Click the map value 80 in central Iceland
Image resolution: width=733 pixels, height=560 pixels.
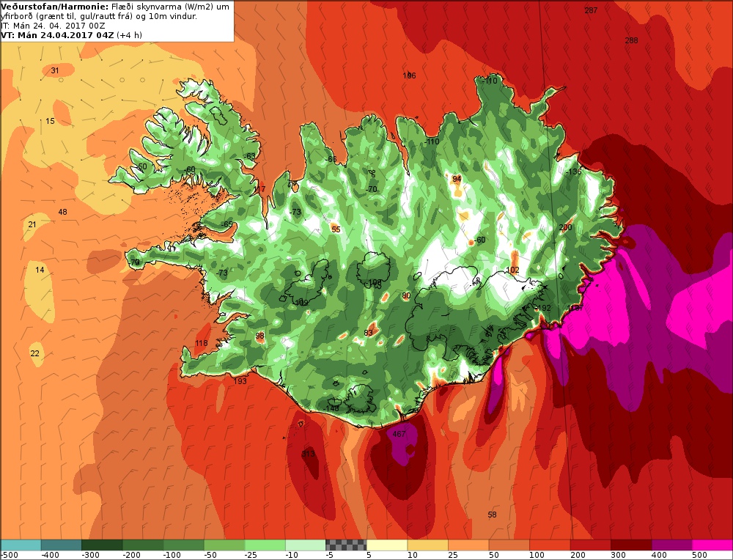(406, 295)
